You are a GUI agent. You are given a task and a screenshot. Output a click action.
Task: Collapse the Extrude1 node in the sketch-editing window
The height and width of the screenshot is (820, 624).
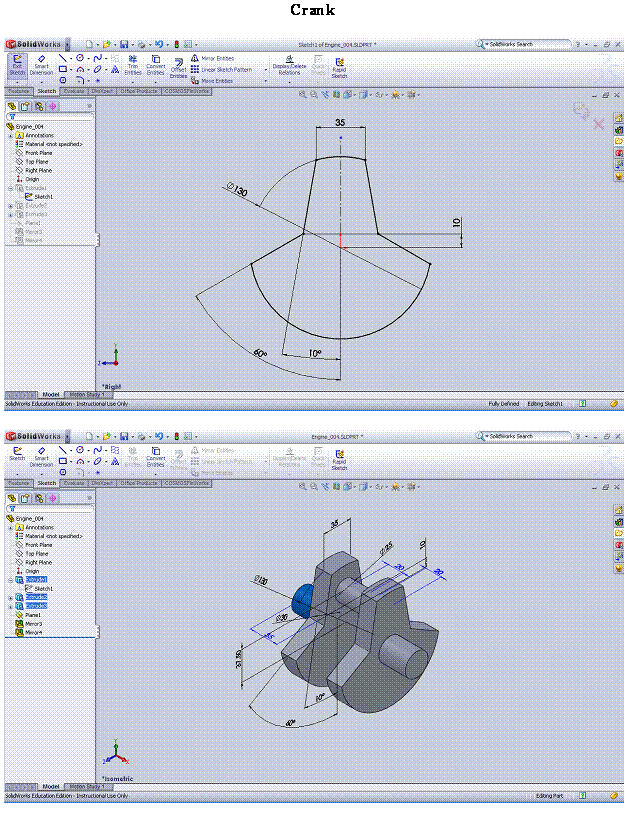[x=10, y=188]
